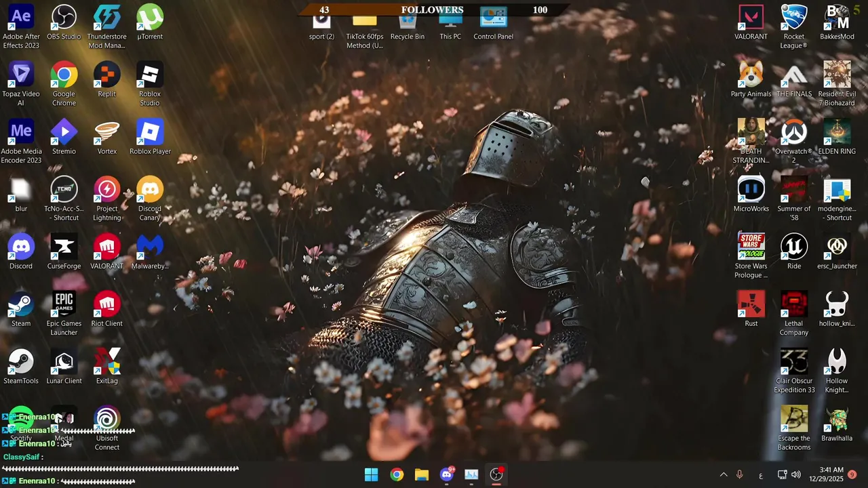Image resolution: width=868 pixels, height=488 pixels.
Task: Switch to Discord in the taskbar
Action: tap(447, 474)
